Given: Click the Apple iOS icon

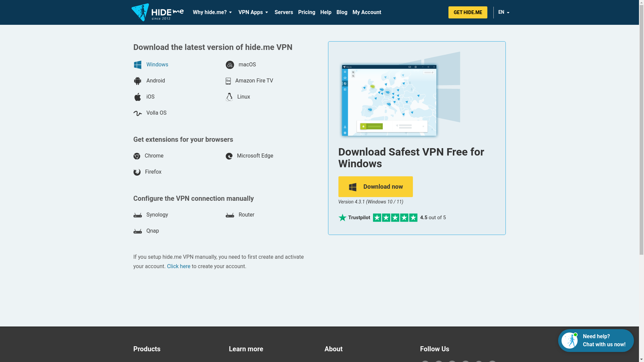Looking at the screenshot, I should point(138,97).
